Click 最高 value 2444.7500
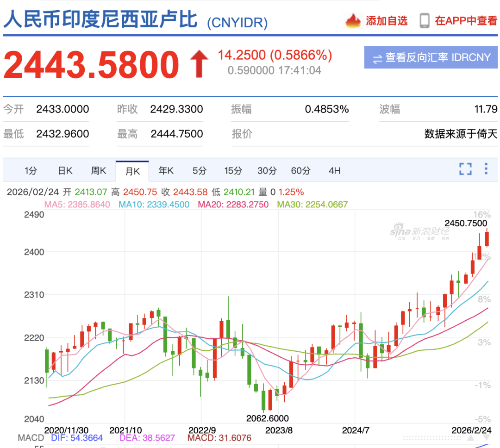The width and height of the screenshot is (500, 448). (x=177, y=134)
